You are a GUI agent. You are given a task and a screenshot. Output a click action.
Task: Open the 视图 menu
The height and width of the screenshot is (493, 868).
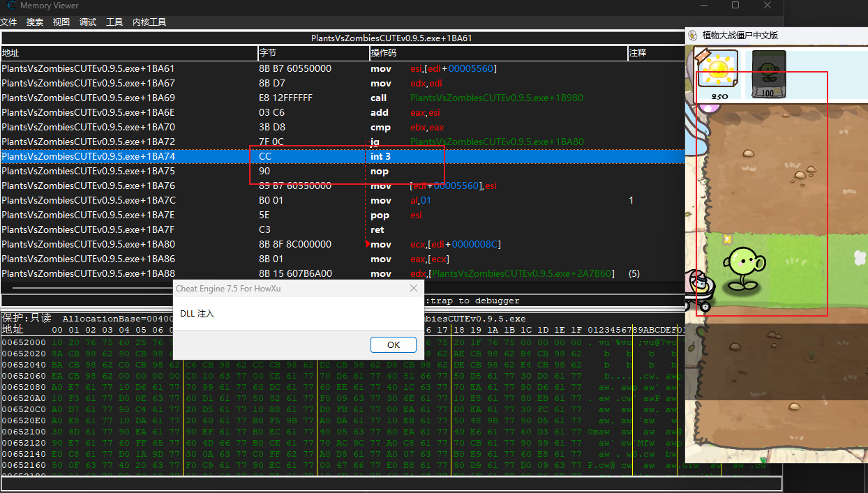point(61,22)
